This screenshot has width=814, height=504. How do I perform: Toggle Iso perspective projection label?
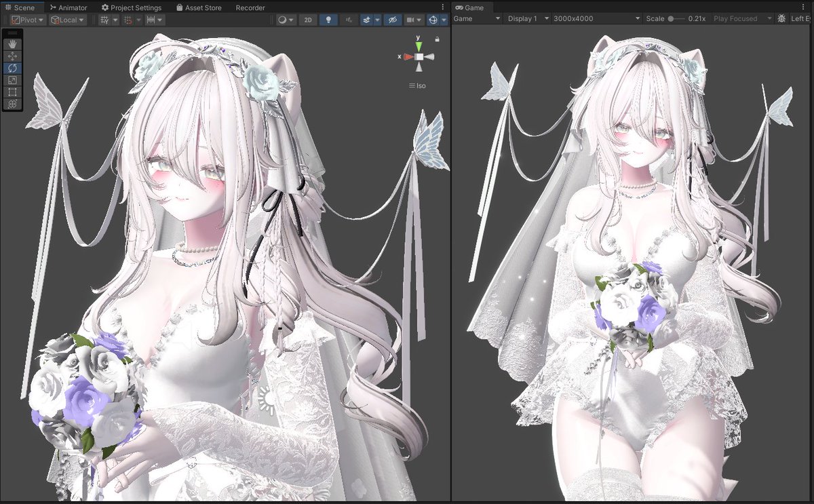pyautogui.click(x=417, y=86)
